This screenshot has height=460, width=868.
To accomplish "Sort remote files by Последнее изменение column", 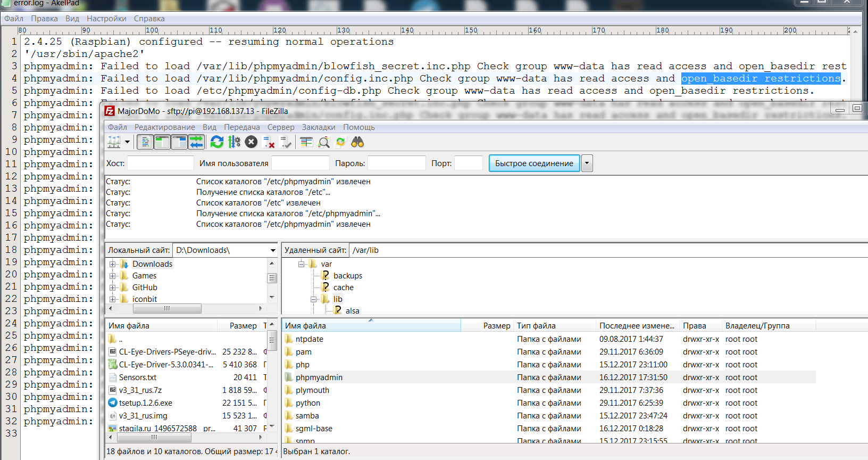I will coord(637,326).
